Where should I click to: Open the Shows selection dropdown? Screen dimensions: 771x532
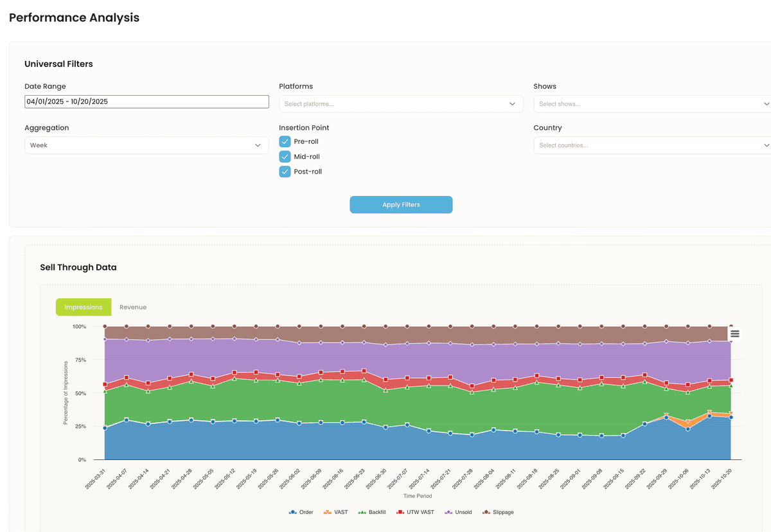click(x=651, y=104)
